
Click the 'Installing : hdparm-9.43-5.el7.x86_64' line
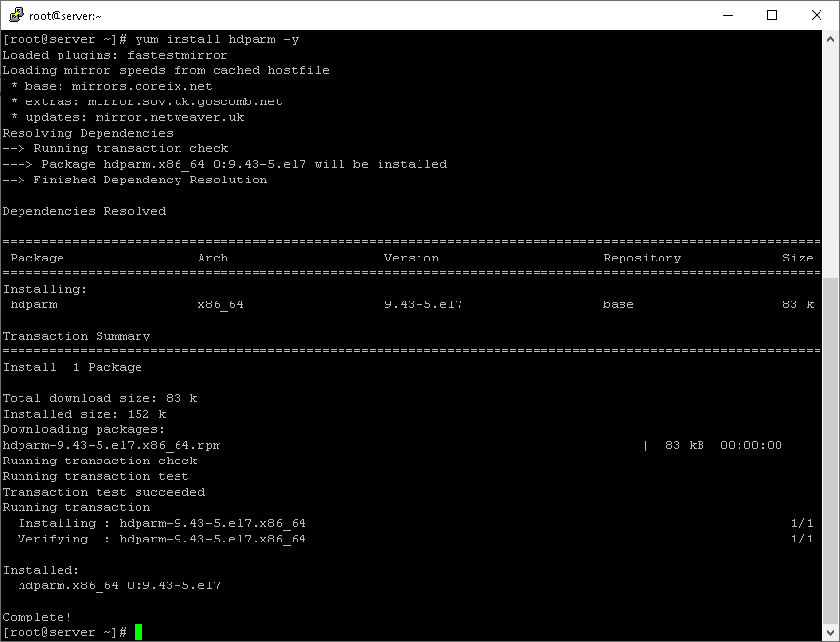click(162, 523)
